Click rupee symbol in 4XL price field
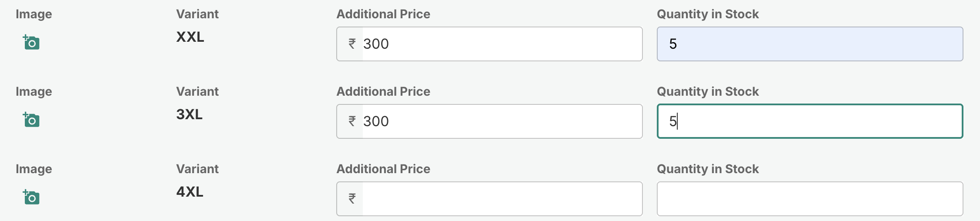The width and height of the screenshot is (980, 221). pos(352,199)
